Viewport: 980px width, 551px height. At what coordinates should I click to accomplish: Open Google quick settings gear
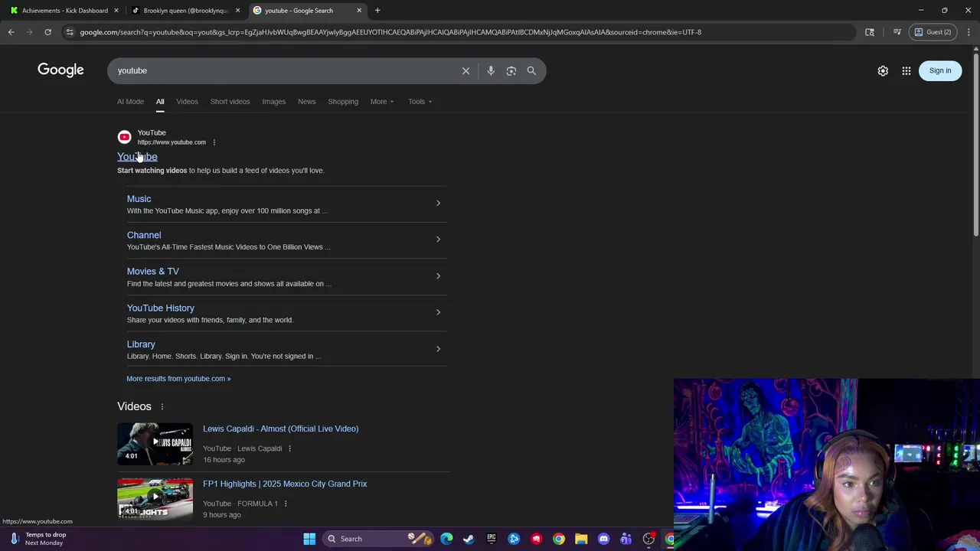click(x=883, y=70)
